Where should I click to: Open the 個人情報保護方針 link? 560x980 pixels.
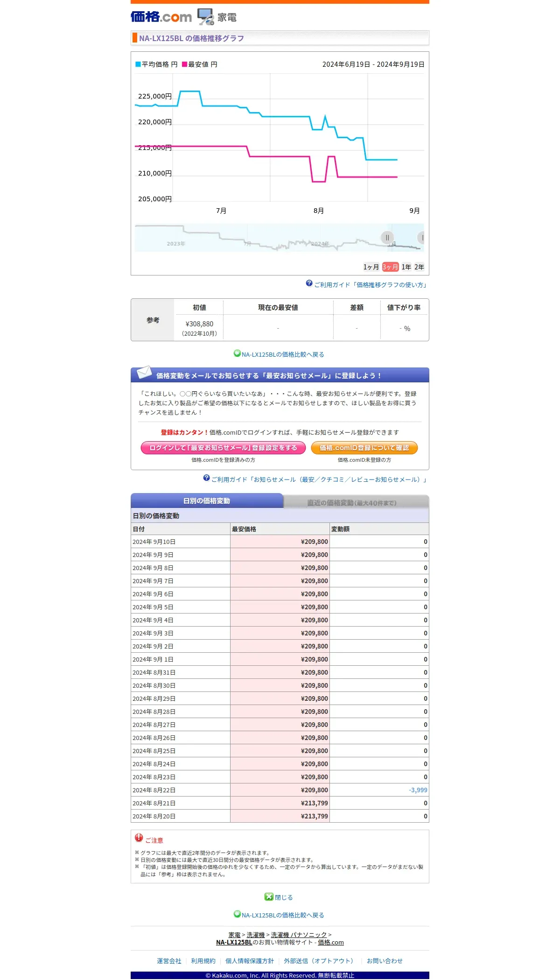(250, 961)
